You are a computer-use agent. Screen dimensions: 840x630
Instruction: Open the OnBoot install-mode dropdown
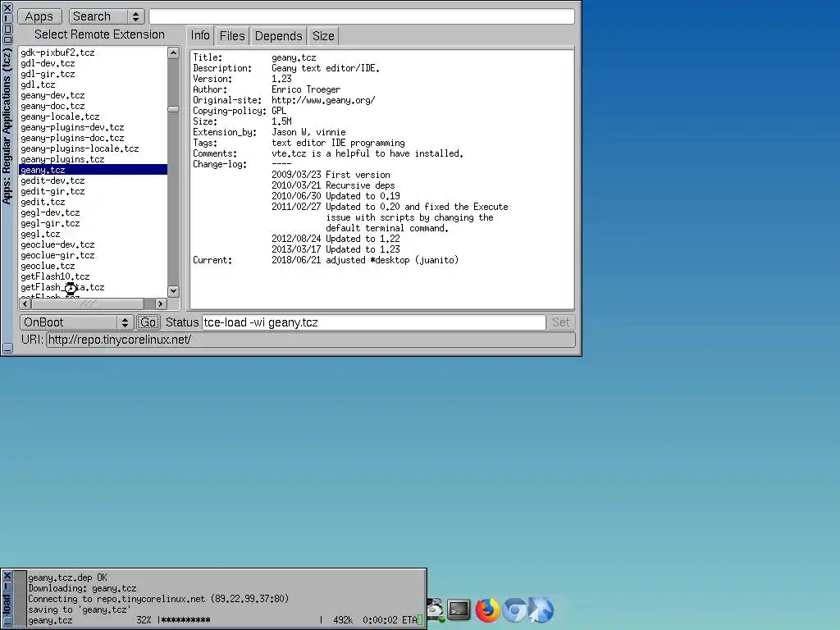click(76, 322)
